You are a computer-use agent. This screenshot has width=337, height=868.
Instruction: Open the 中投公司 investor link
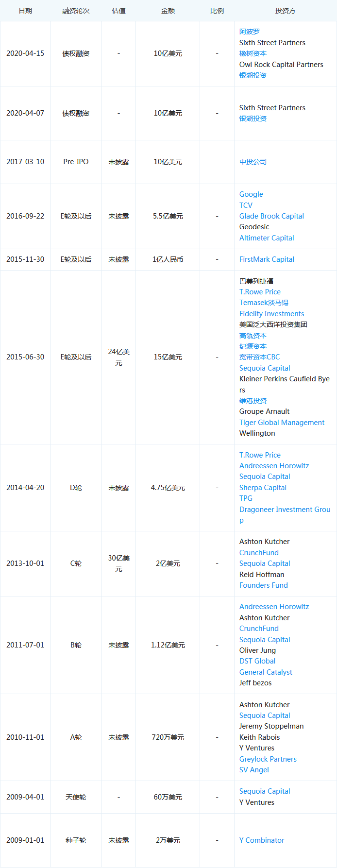pos(253,162)
